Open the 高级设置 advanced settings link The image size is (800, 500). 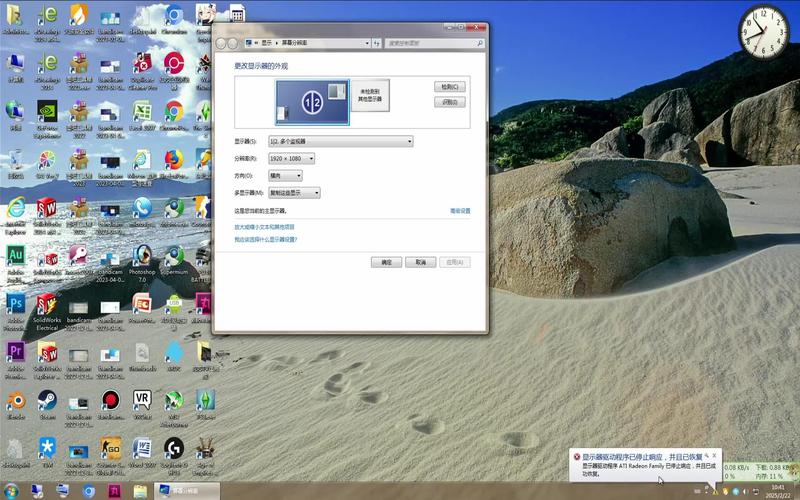click(459, 211)
